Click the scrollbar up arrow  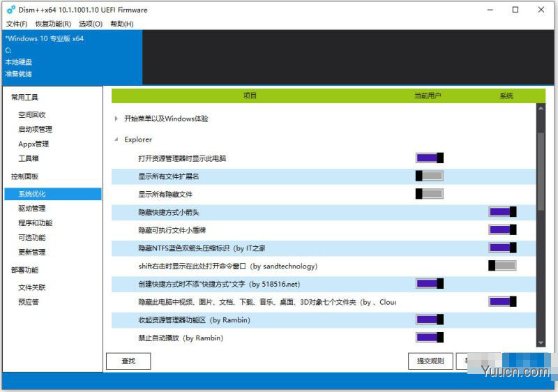click(x=541, y=108)
